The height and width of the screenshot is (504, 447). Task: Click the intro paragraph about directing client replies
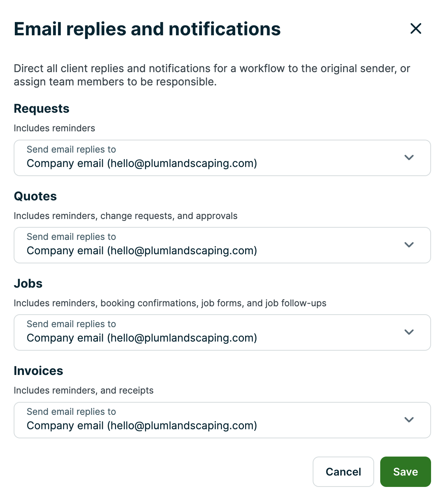(x=212, y=75)
